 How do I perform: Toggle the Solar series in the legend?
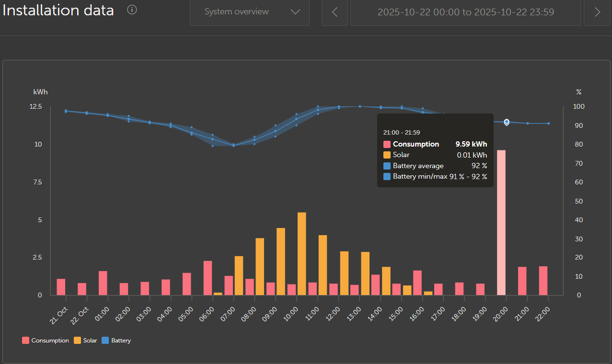[x=85, y=341]
